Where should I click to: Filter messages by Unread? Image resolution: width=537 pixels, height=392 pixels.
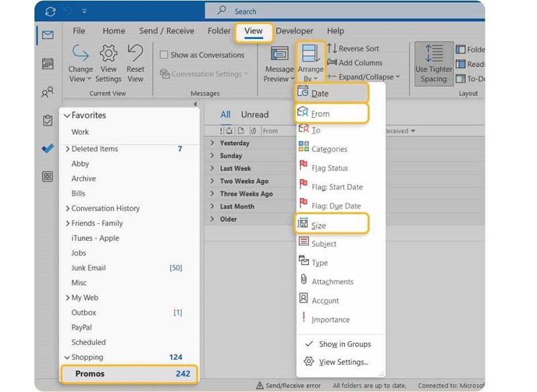[254, 114]
